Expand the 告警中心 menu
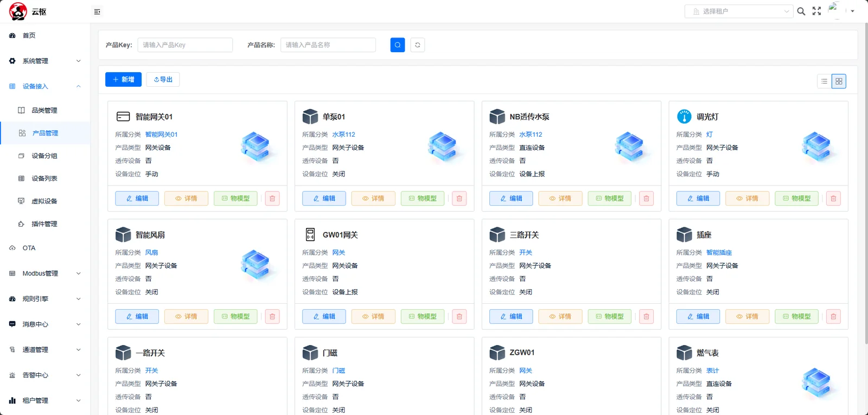 [45, 375]
